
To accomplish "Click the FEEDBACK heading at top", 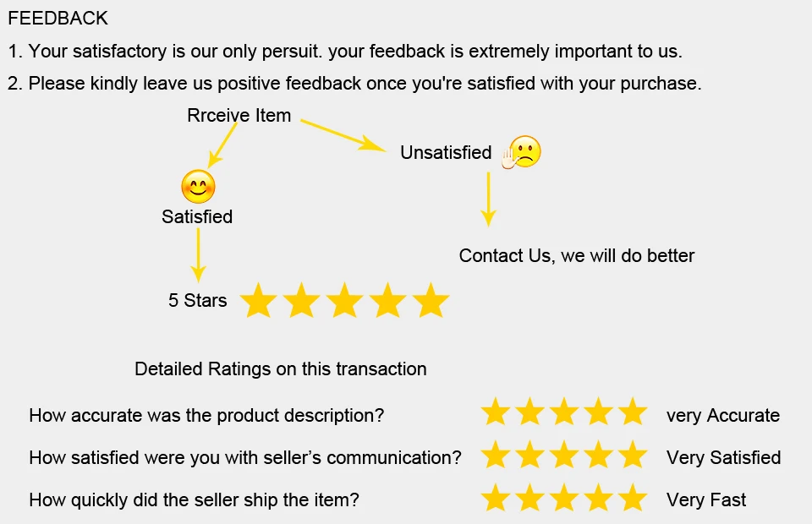I will 58,18.
